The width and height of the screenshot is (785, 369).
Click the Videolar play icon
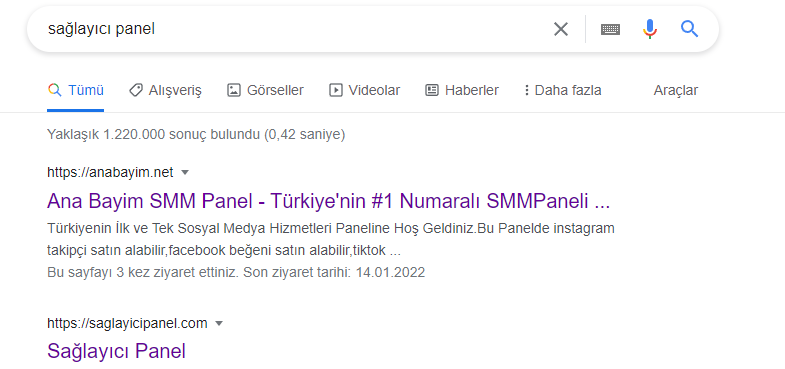(x=335, y=90)
